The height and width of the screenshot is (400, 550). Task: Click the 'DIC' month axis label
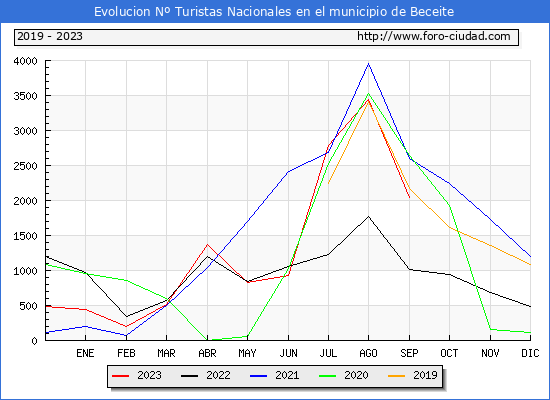530,353
